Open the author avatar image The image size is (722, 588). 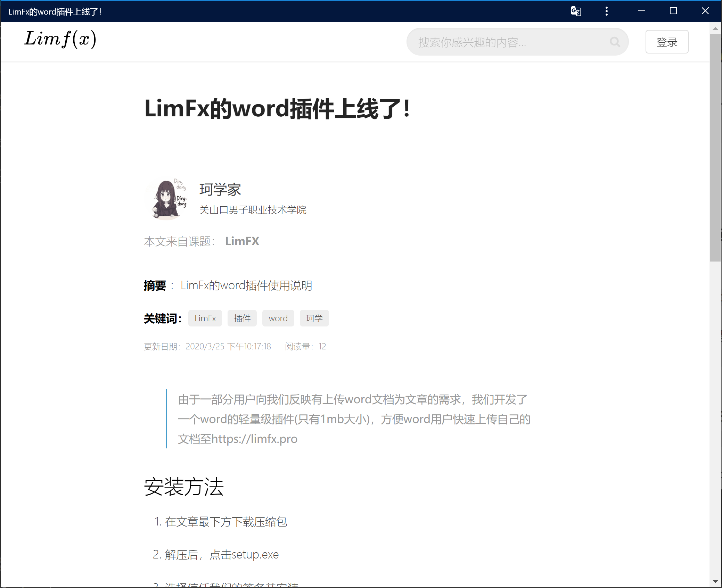click(x=166, y=199)
